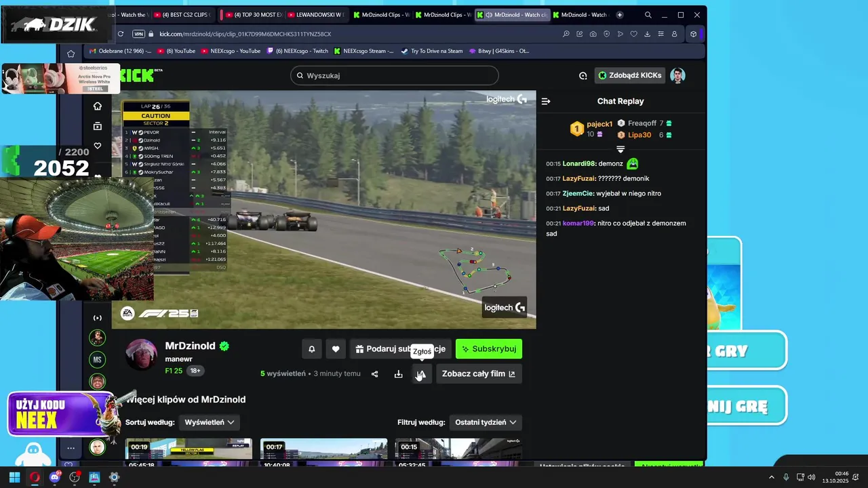Image resolution: width=868 pixels, height=488 pixels.
Task: Toggle the VPN badge in the address bar
Action: [x=139, y=34]
